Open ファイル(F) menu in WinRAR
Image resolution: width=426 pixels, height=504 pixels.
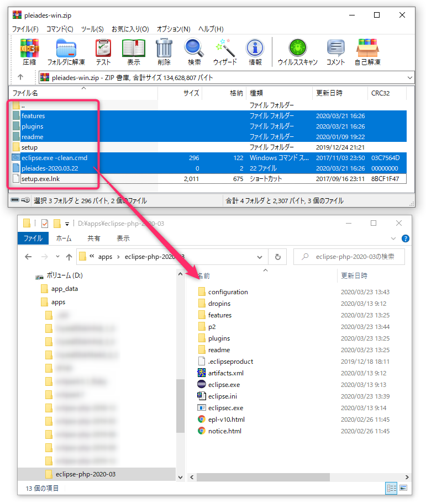tap(25, 29)
